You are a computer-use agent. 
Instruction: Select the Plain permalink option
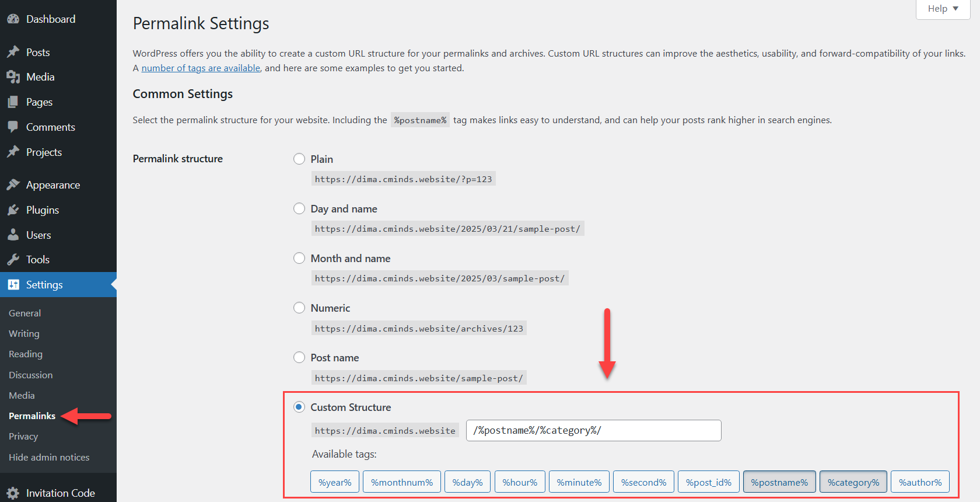tap(299, 159)
